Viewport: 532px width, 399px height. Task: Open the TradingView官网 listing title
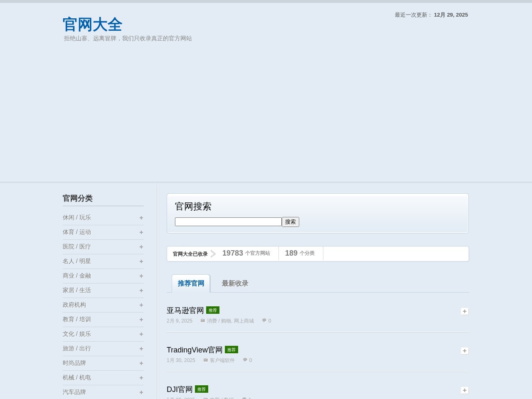[x=195, y=350]
